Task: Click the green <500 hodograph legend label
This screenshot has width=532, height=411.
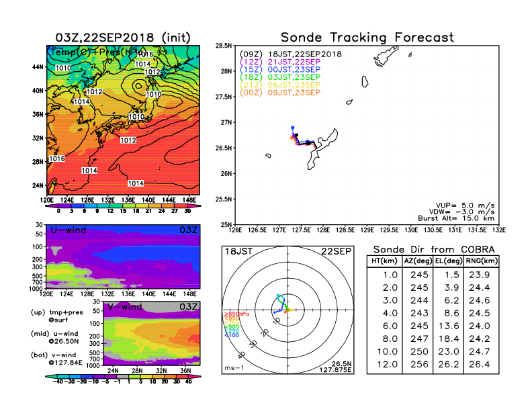Action: (x=231, y=327)
